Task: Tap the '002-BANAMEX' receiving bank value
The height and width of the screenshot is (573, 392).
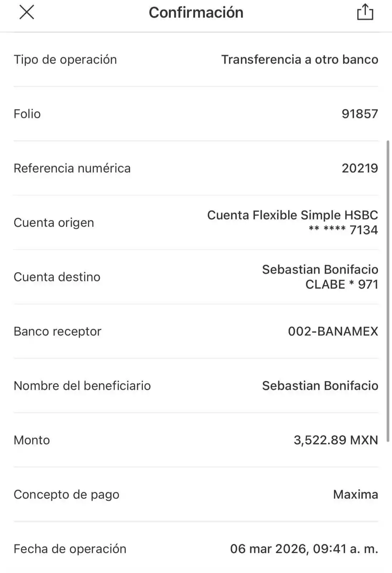Action: (x=333, y=331)
